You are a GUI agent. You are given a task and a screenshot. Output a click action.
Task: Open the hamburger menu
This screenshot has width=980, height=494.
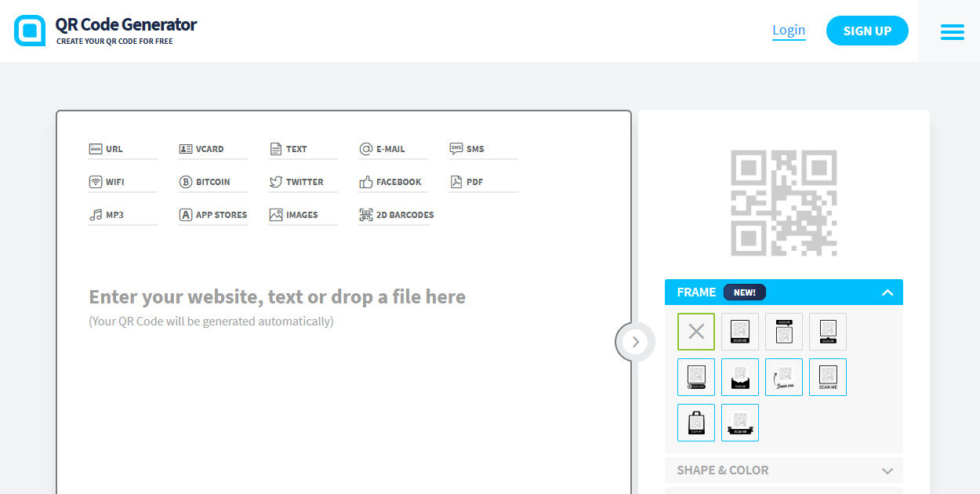click(x=953, y=31)
